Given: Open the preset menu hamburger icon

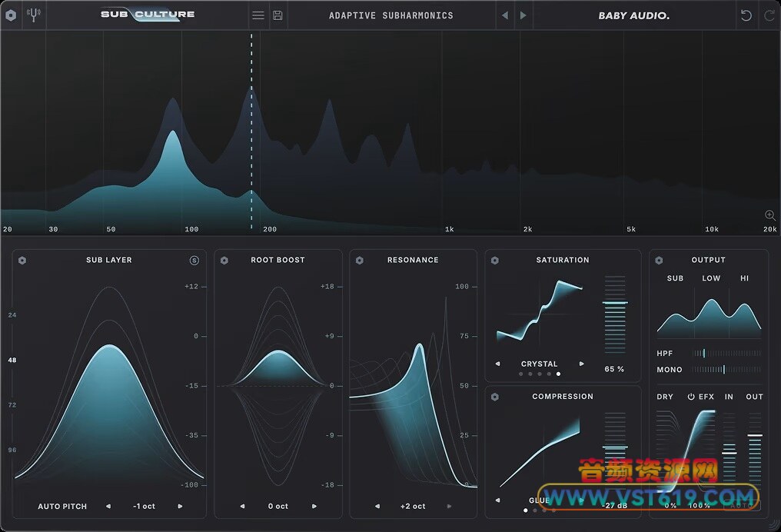Looking at the screenshot, I should (x=258, y=15).
